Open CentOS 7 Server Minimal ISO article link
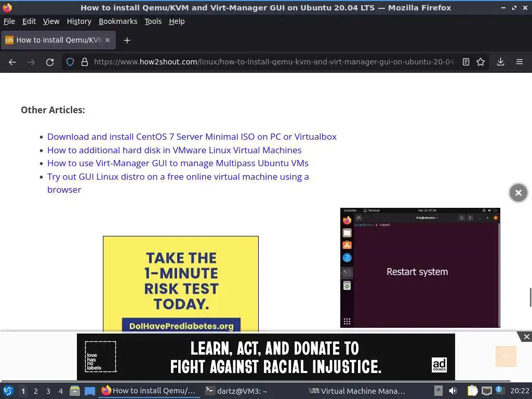The image size is (532, 399). 192,137
